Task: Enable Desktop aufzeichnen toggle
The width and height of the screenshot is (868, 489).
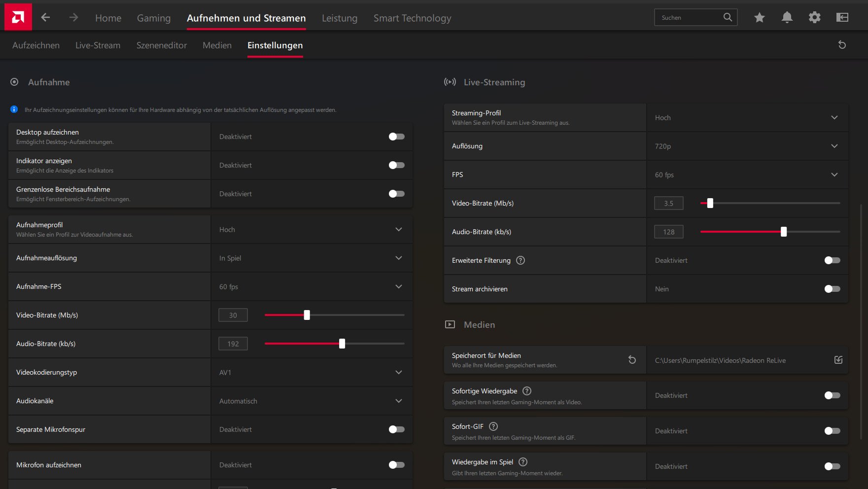Action: 396,137
